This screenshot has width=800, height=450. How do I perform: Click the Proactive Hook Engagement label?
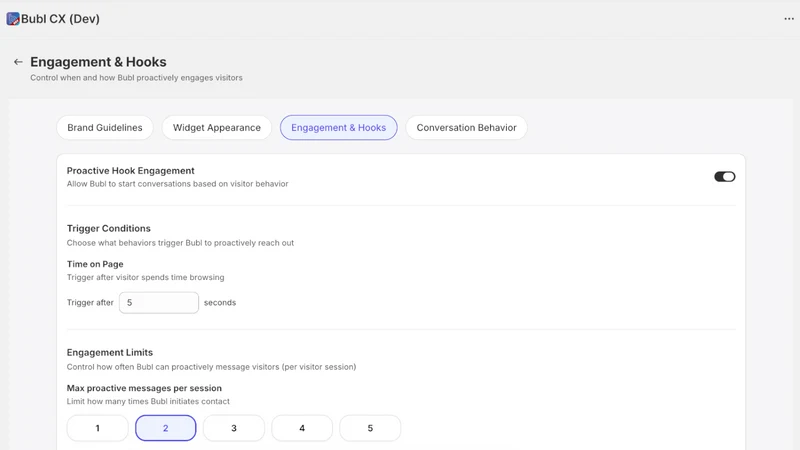[131, 170]
